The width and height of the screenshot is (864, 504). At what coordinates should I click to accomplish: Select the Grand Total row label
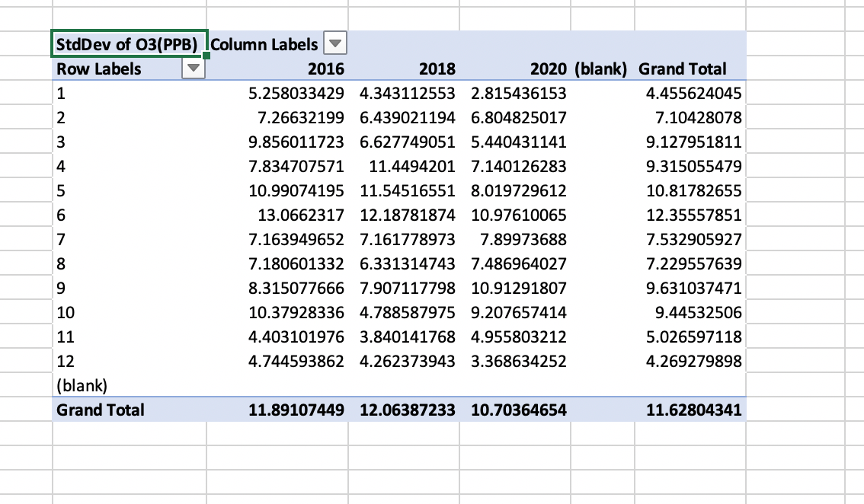click(x=100, y=410)
